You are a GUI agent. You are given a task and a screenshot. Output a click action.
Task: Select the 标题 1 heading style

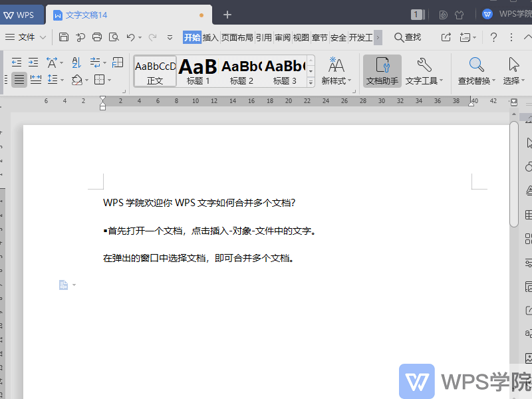198,70
